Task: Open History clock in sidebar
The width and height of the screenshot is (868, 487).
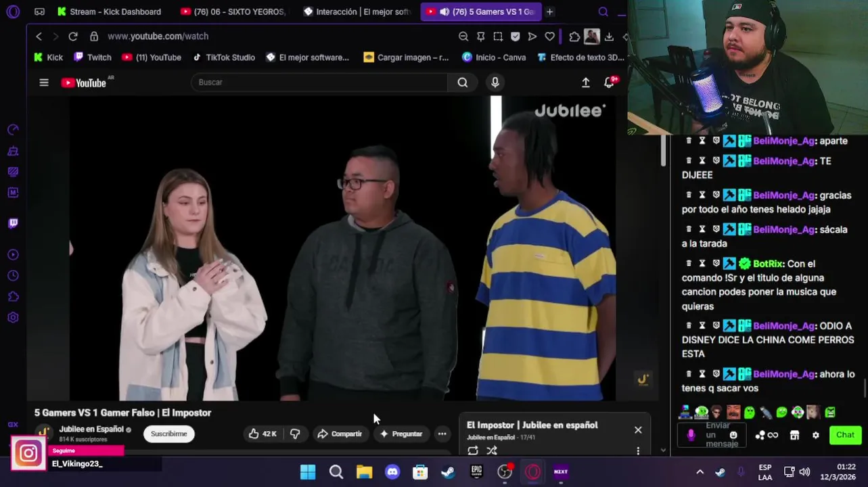Action: (13, 276)
